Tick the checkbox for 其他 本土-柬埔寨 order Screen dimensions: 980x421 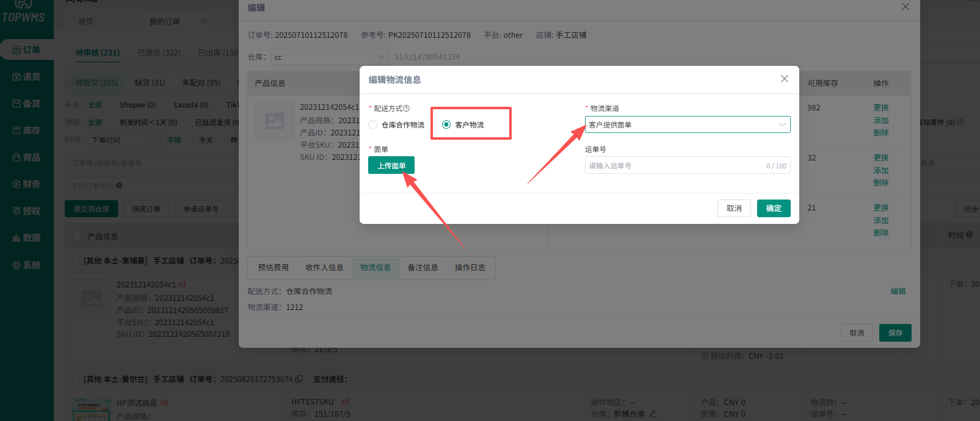click(x=76, y=261)
